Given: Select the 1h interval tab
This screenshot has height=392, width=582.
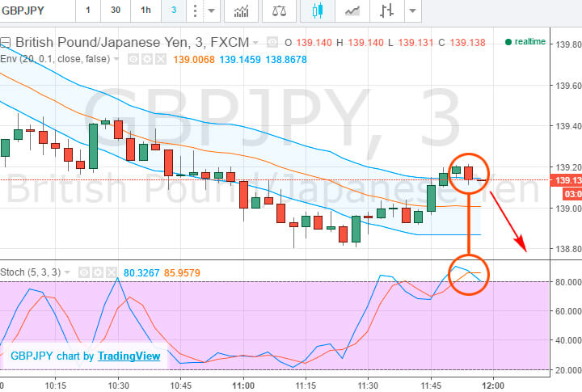Looking at the screenshot, I should click(x=145, y=10).
